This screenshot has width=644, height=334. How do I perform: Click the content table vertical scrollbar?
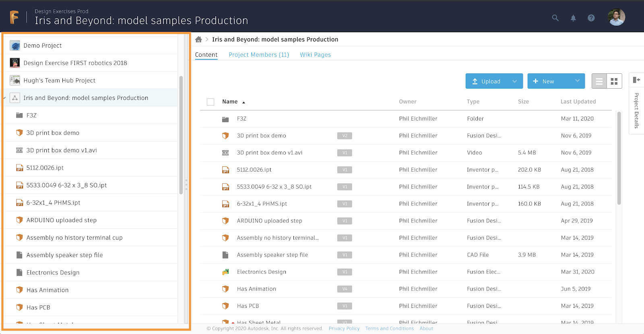point(619,158)
